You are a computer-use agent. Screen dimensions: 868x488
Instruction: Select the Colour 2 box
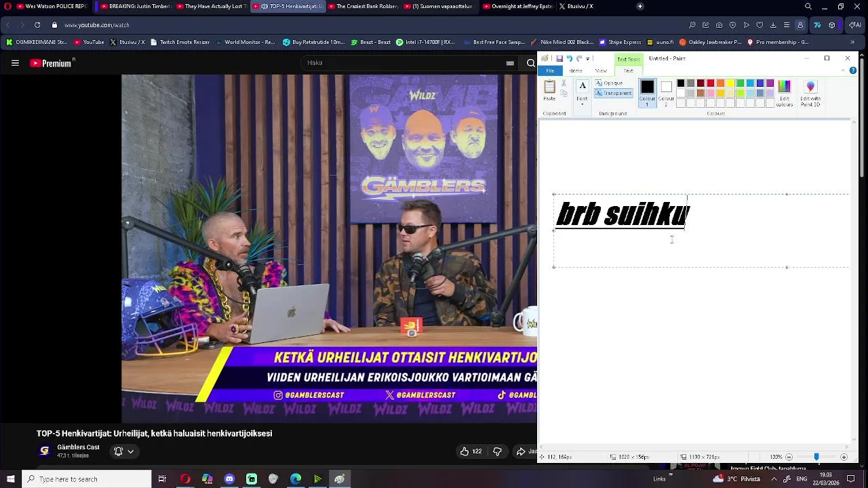666,92
